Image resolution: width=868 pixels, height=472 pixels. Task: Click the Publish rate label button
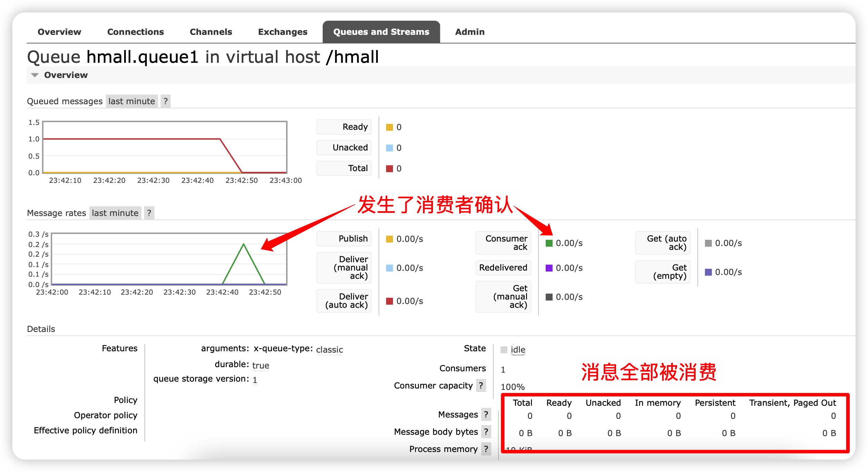(344, 238)
